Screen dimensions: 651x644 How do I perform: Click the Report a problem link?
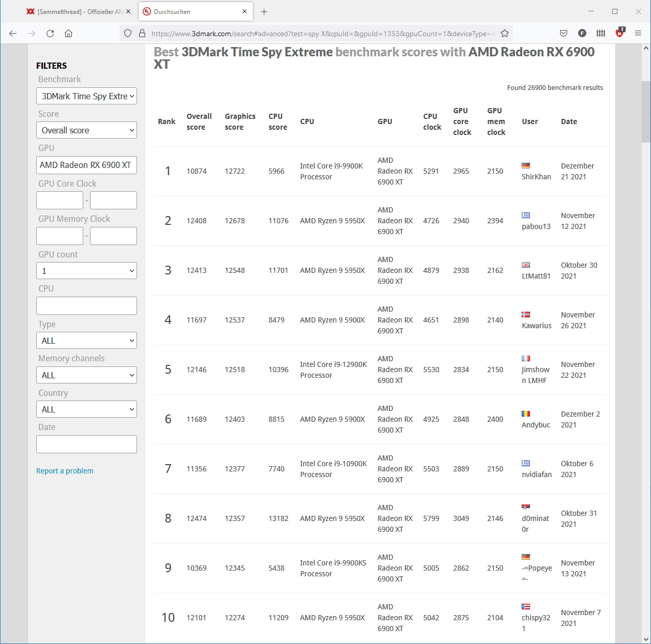[65, 471]
